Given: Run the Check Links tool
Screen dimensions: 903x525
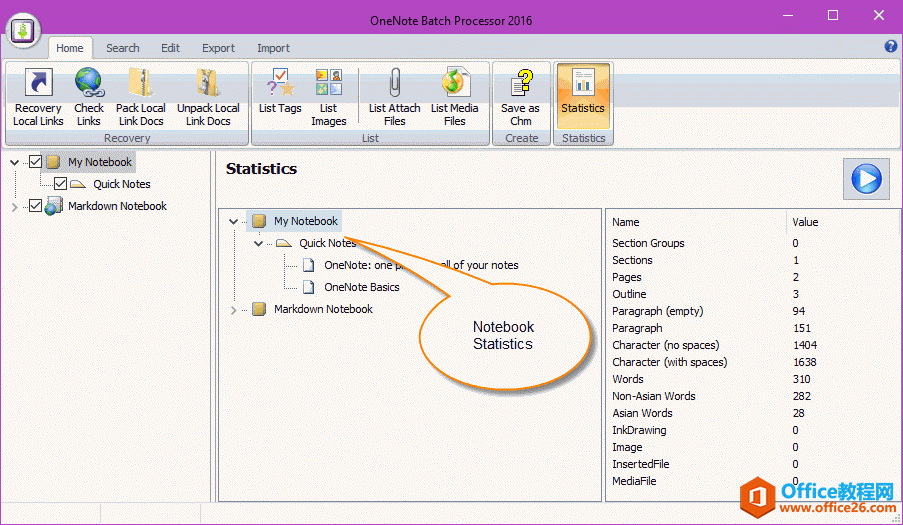Looking at the screenshot, I should (x=89, y=97).
